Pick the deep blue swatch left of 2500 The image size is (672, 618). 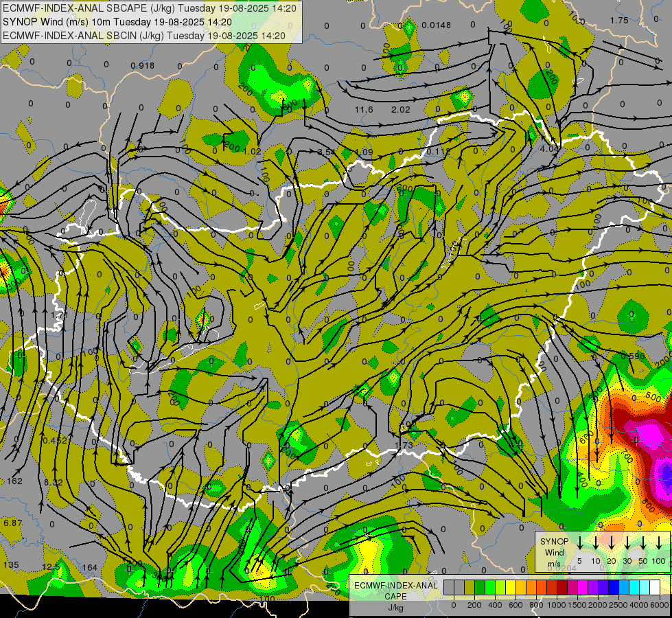[x=614, y=588]
